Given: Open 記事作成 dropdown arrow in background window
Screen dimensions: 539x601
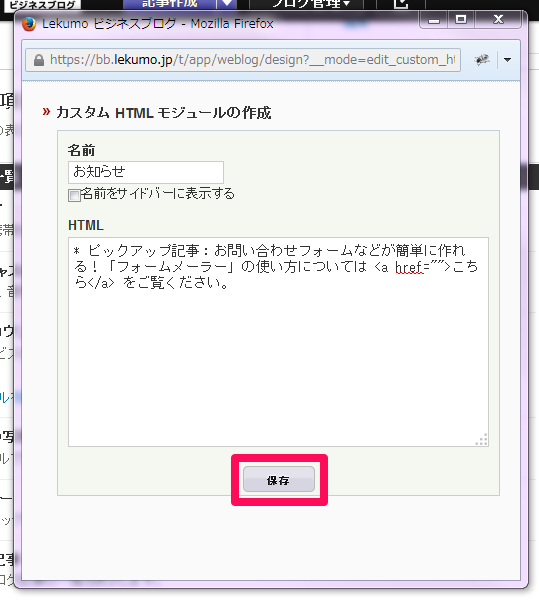Looking at the screenshot, I should coord(227,4).
